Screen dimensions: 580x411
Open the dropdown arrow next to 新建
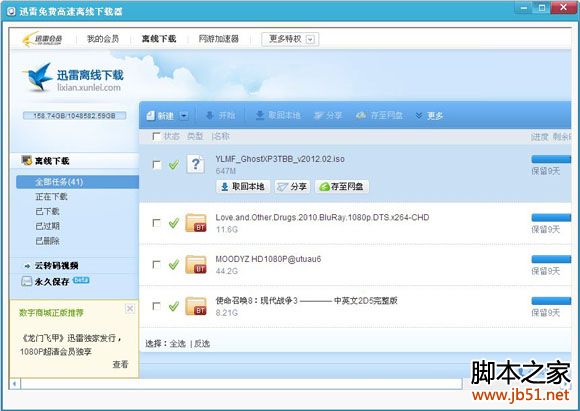click(184, 116)
